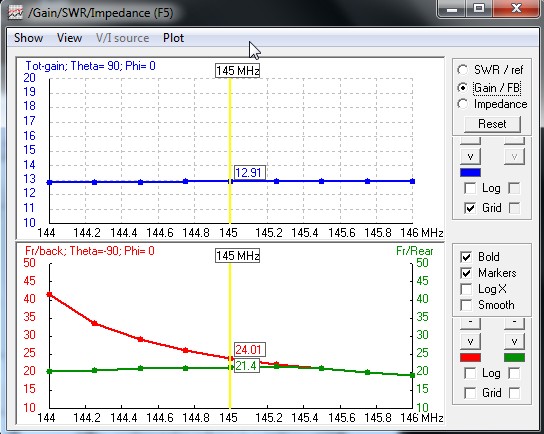Image resolution: width=544 pixels, height=434 pixels.
Task: Toggle the Markers checkbox
Action: pyautogui.click(x=466, y=273)
